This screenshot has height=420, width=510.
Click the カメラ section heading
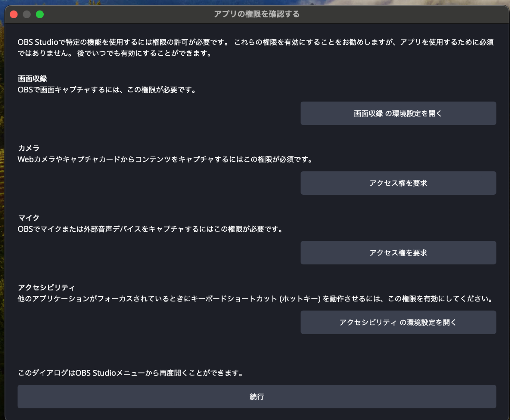[x=29, y=148]
